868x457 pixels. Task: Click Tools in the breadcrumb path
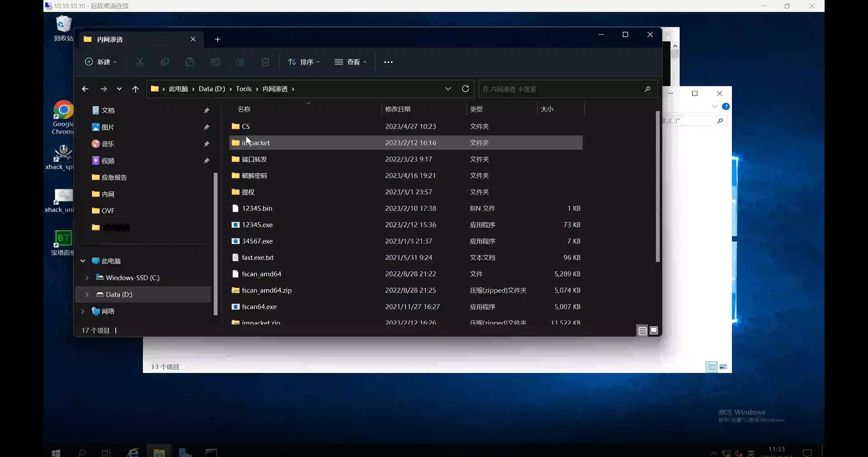pyautogui.click(x=244, y=89)
